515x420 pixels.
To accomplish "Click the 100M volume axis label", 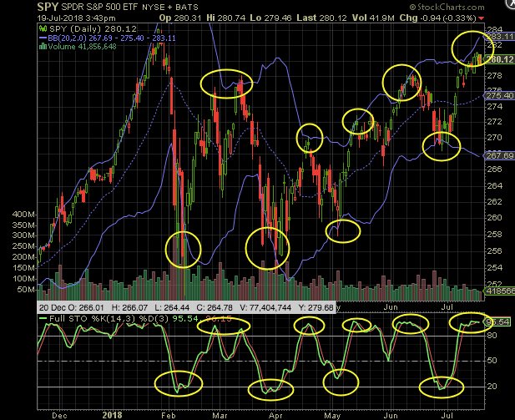I will (23, 279).
